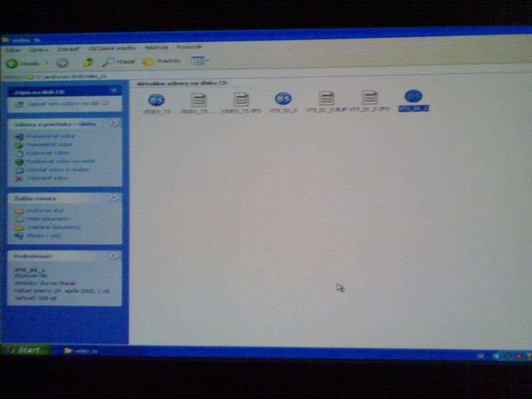This screenshot has height=399, width=532.
Task: Collapse the CD writing tasks panel
Action: [114, 90]
